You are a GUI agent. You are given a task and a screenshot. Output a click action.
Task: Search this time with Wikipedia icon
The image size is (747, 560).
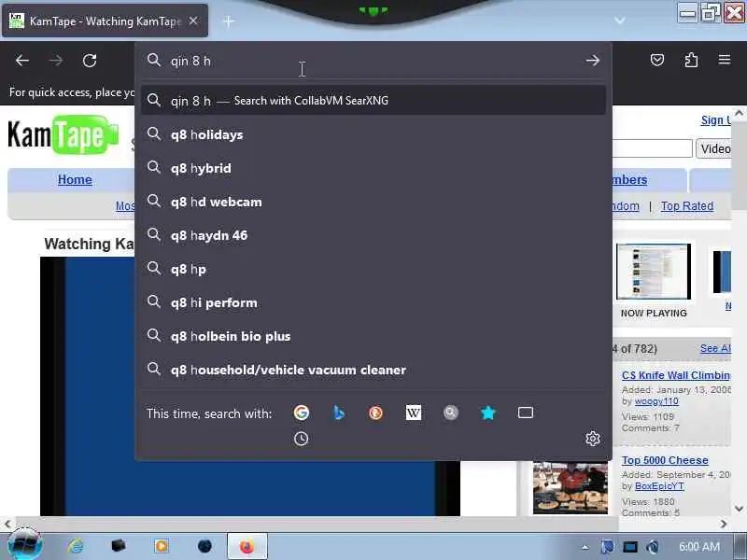coord(413,413)
